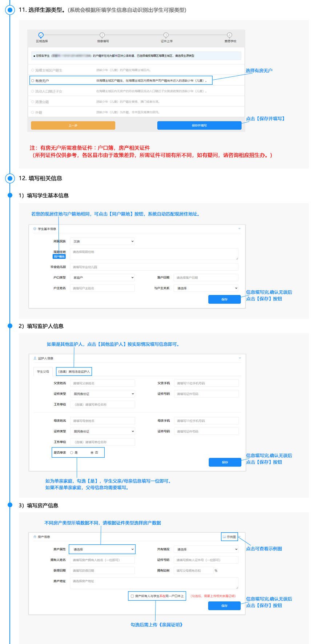Click step 2 信息填写 circle
Screen dimensions: 318x644
point(102,35)
